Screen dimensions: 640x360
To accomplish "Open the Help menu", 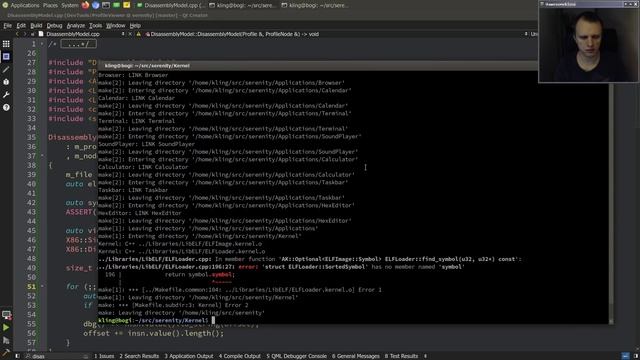I will [x=135, y=25].
